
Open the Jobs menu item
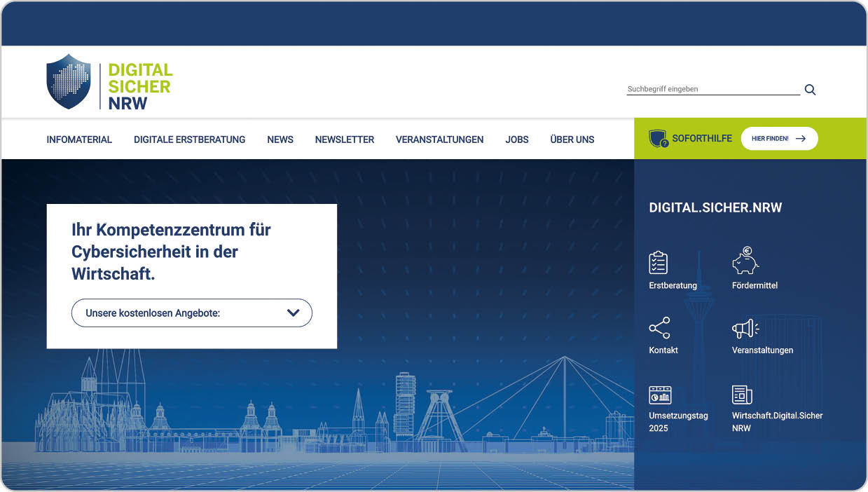point(517,139)
